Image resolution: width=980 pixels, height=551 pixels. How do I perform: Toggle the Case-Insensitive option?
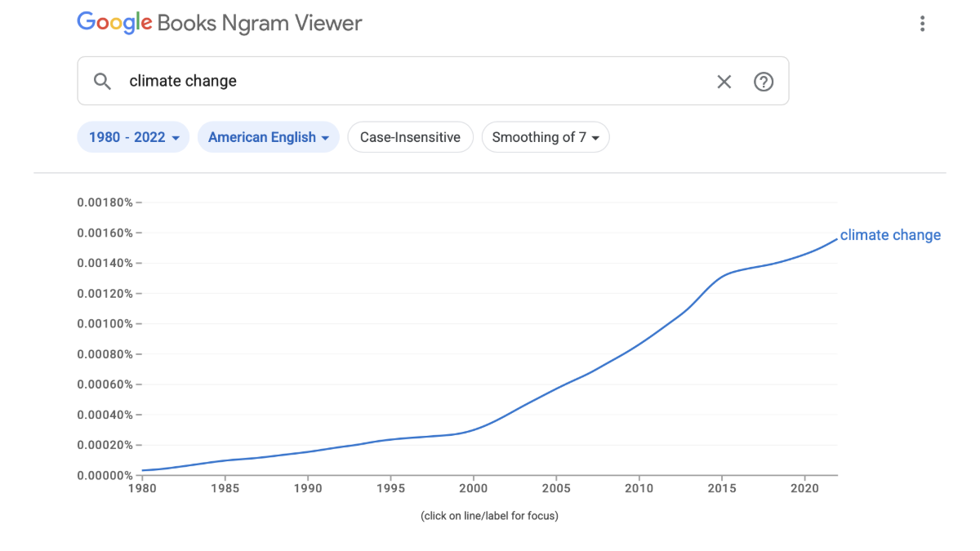tap(410, 137)
